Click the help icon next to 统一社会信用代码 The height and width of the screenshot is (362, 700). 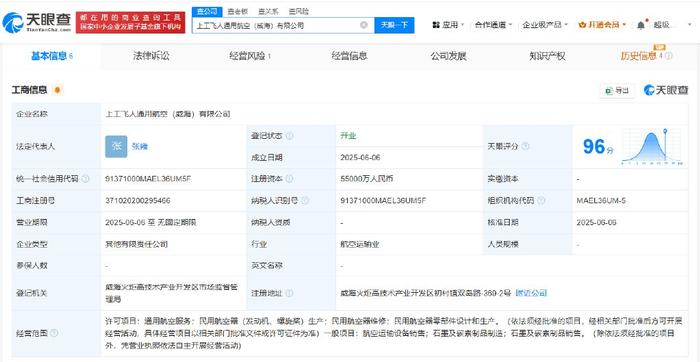coord(85,179)
